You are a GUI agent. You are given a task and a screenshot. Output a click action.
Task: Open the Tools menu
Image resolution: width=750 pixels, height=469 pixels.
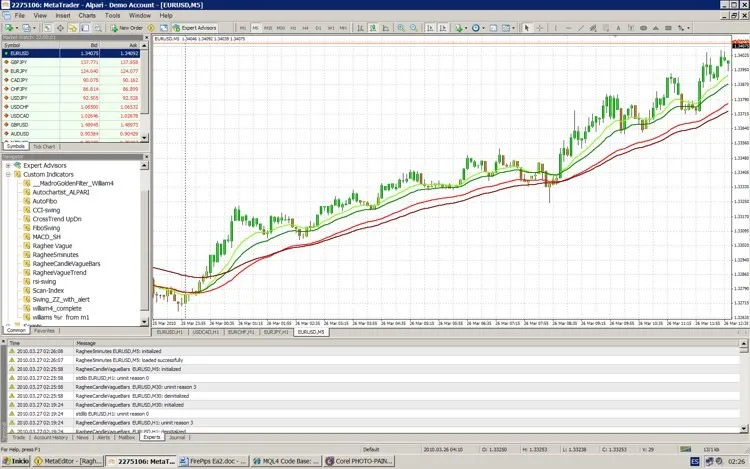pos(113,16)
